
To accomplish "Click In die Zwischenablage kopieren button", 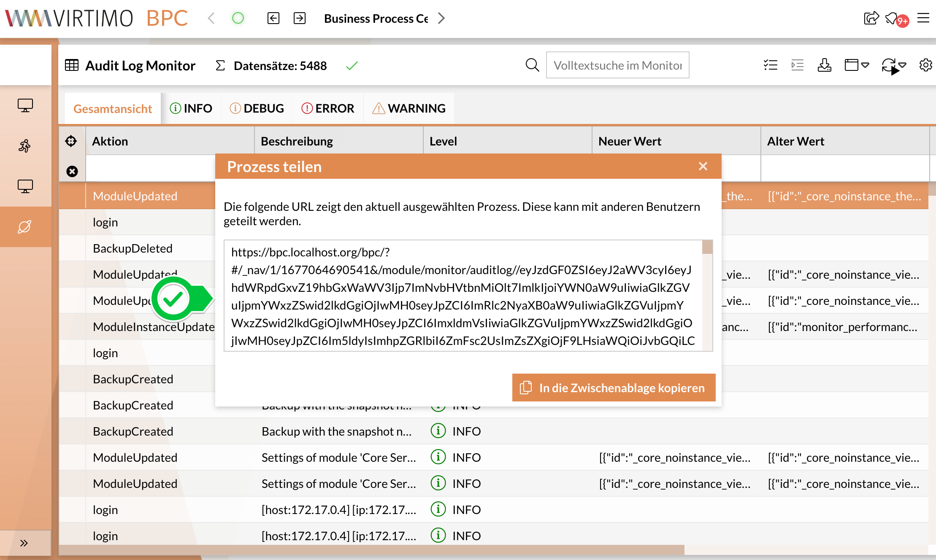I will tap(614, 388).
